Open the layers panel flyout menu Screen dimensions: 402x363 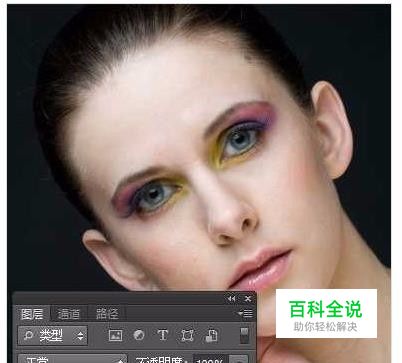tap(245, 313)
